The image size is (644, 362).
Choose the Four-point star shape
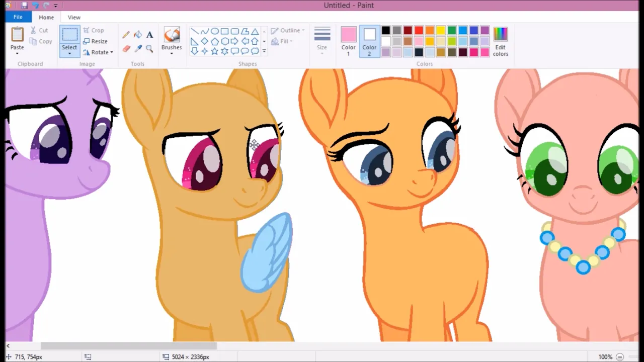click(205, 51)
